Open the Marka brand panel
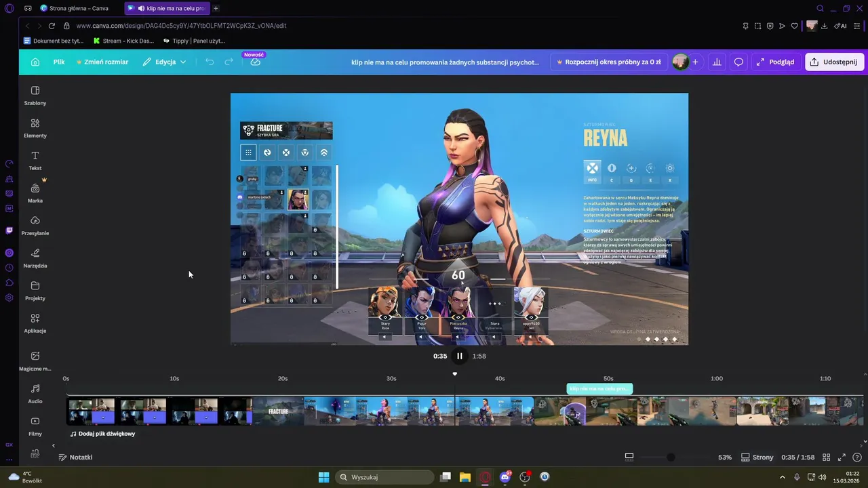 pyautogui.click(x=35, y=193)
